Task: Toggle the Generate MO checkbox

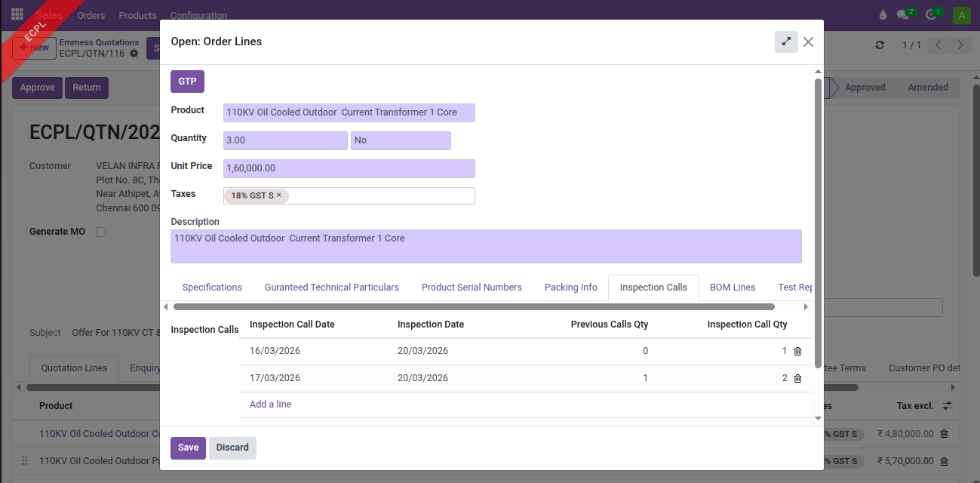Action: coord(100,232)
